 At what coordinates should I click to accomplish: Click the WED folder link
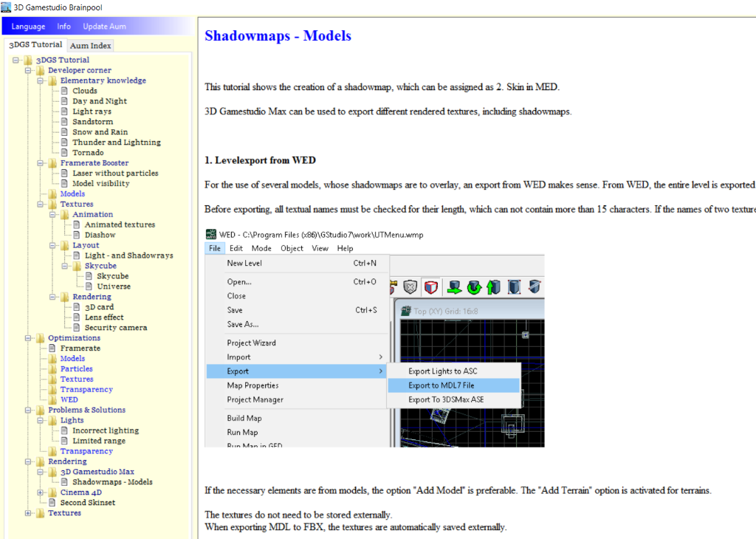pyautogui.click(x=69, y=399)
